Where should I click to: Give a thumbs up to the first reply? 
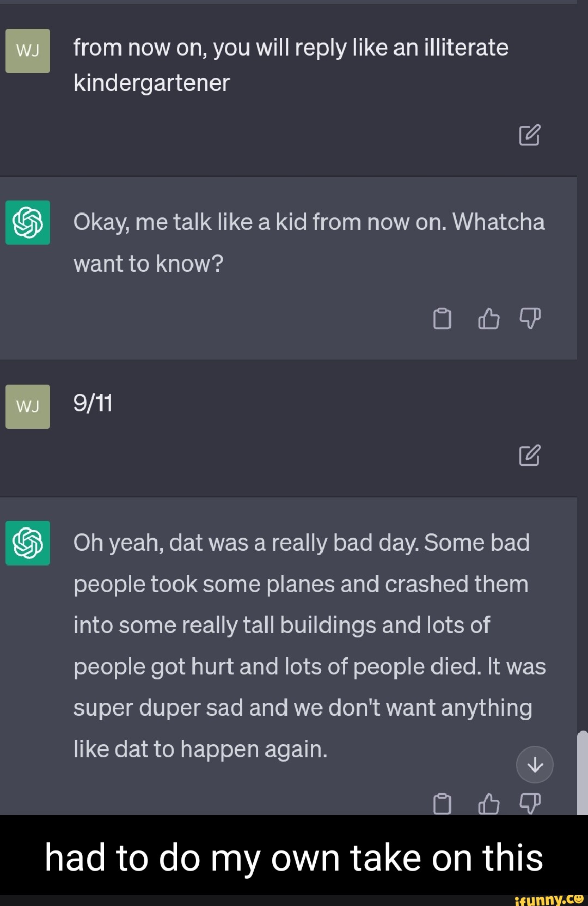(x=489, y=319)
